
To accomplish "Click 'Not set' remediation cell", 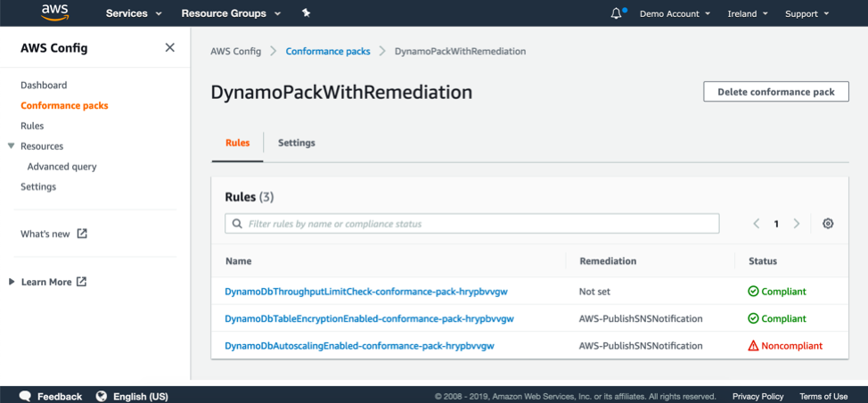I will (594, 292).
